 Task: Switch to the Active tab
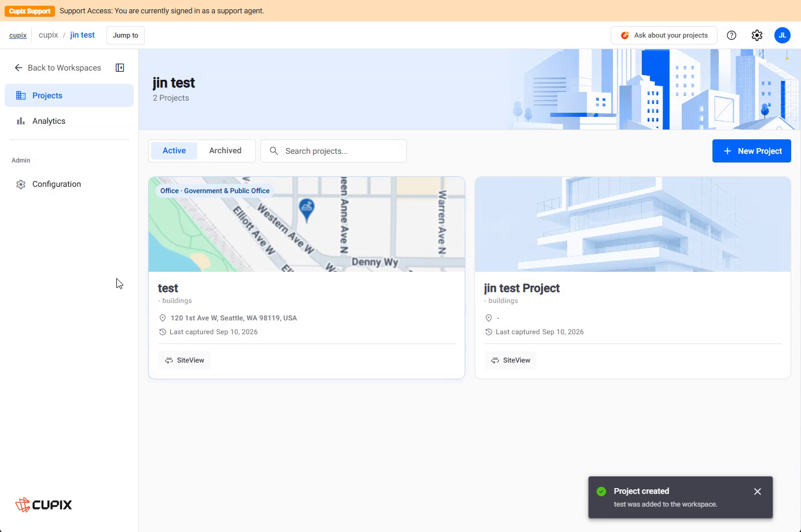tap(174, 151)
